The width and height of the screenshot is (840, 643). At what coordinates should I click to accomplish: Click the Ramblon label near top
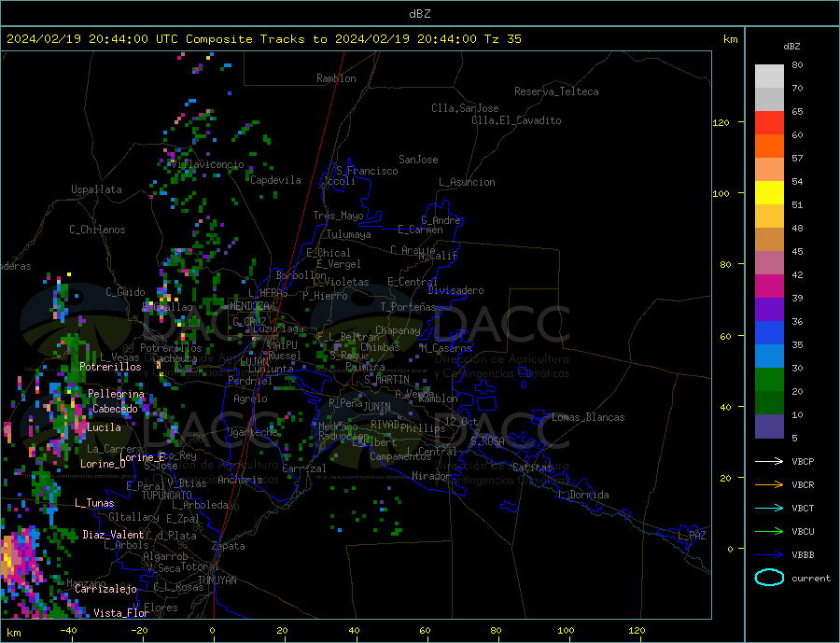[x=336, y=78]
